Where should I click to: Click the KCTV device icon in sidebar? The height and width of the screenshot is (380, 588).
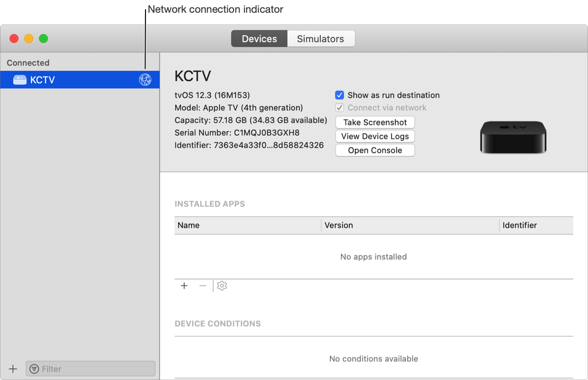[20, 79]
